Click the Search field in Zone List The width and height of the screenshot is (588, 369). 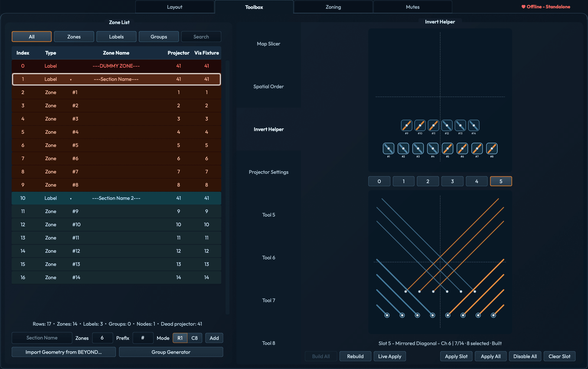click(201, 37)
